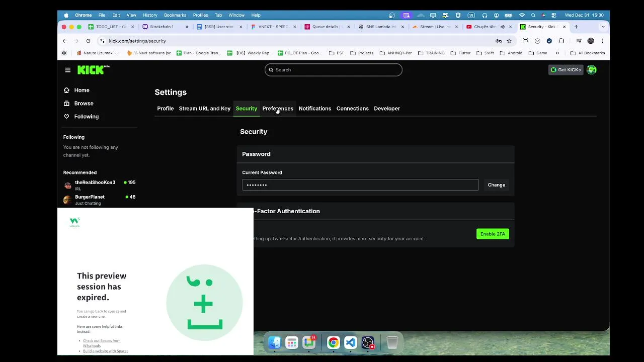
Task: Open the Trash in the Dock
Action: click(392, 343)
